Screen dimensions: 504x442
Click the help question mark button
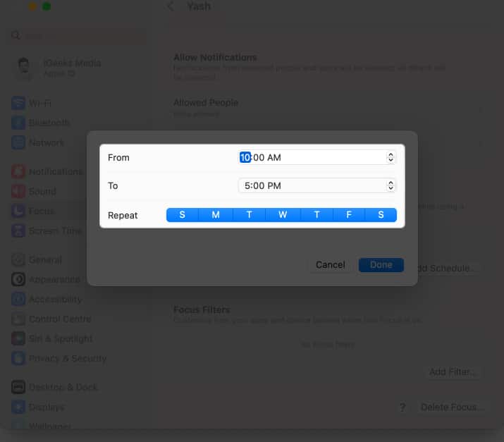pyautogui.click(x=402, y=407)
